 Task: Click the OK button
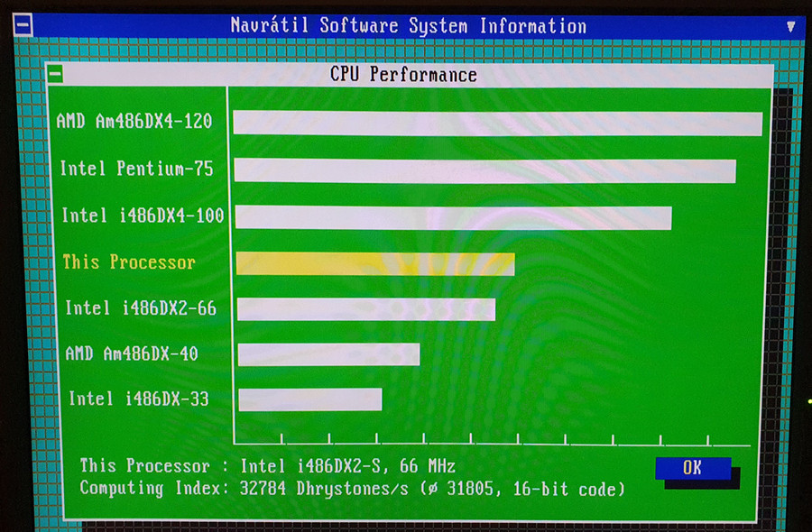click(693, 468)
